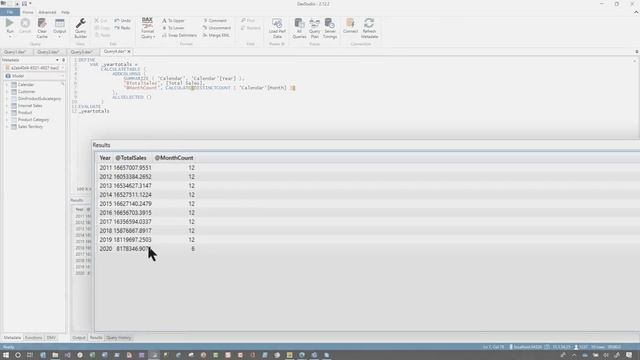Run the current DAX query

coord(10,25)
